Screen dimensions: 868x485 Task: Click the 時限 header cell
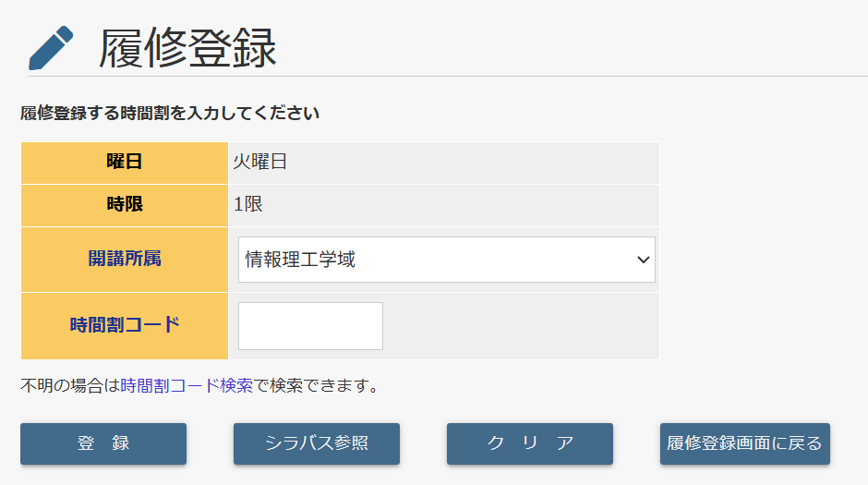tap(125, 205)
